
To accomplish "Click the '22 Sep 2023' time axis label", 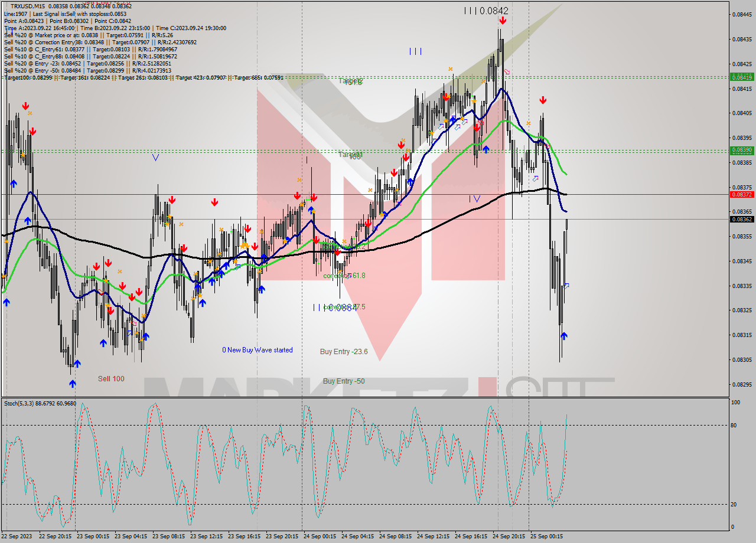I will [17, 537].
